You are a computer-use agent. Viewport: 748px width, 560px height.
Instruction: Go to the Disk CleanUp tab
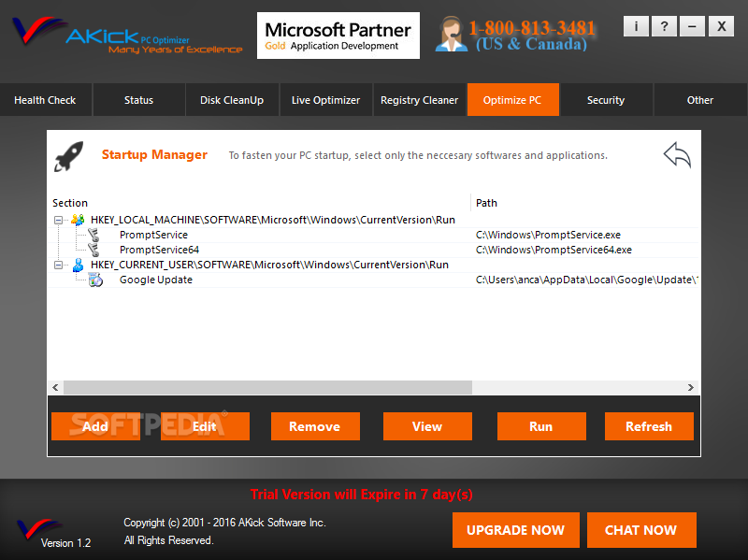click(232, 100)
